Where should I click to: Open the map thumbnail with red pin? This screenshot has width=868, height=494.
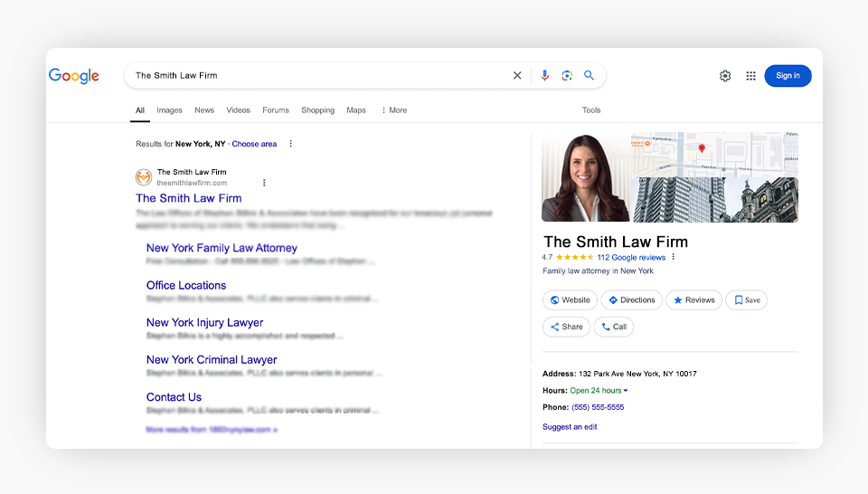click(x=714, y=154)
